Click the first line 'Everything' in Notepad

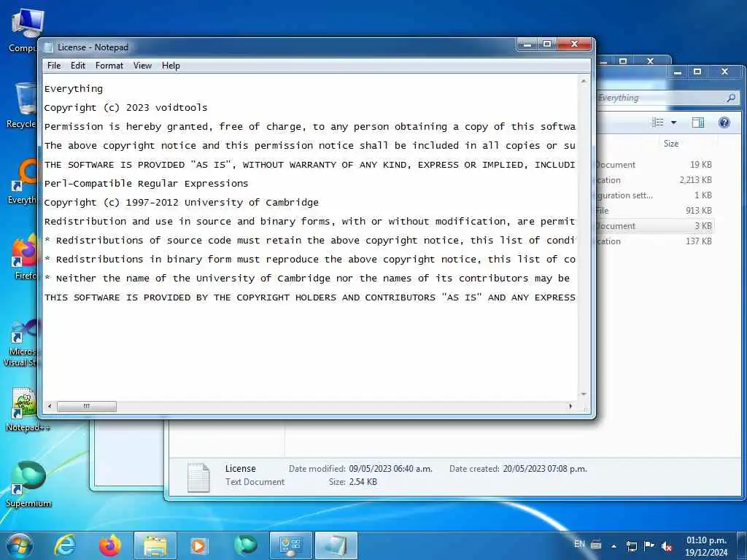(x=74, y=88)
